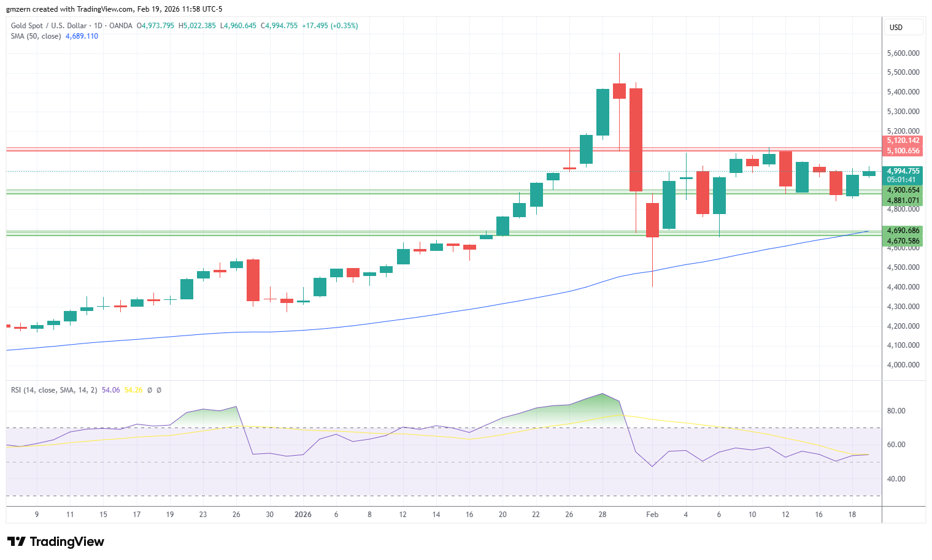Click the low value L4,960.645
The height and width of the screenshot is (560, 932).
238,26
